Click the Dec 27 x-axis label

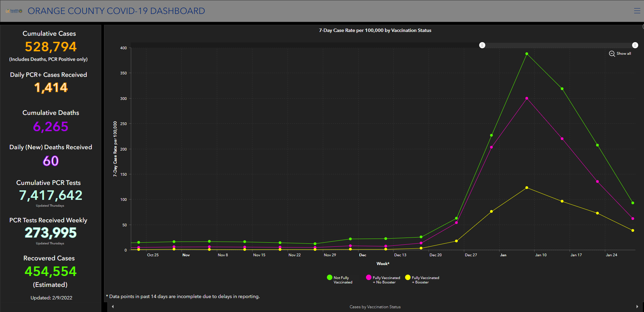(x=471, y=255)
